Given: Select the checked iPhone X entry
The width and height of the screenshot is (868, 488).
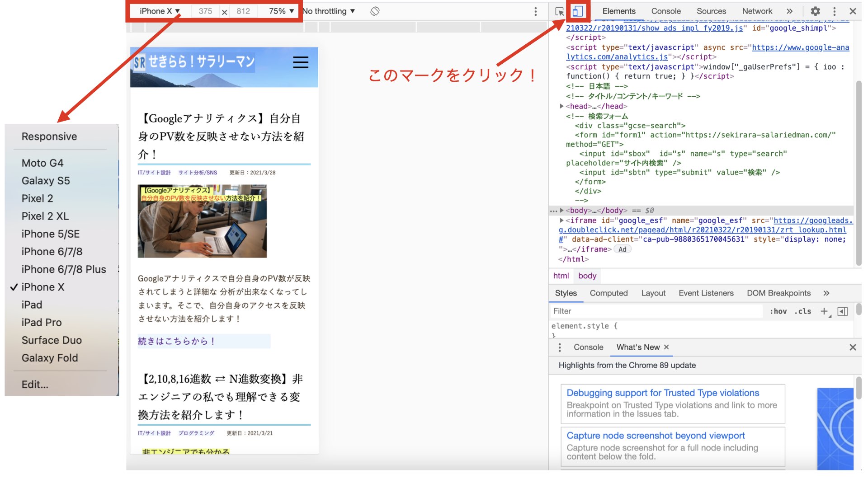Looking at the screenshot, I should pyautogui.click(x=43, y=287).
